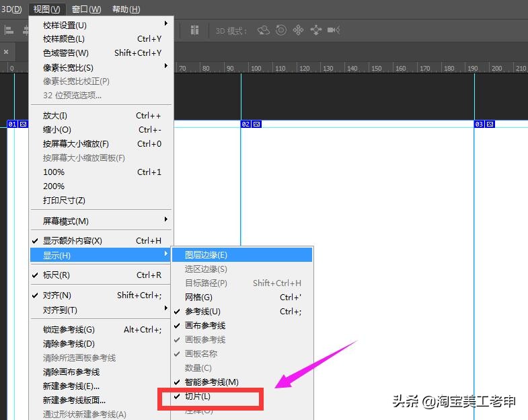Screen dimensions: 528x420
Task: Click the slice 02 badge
Action: pyautogui.click(x=246, y=124)
